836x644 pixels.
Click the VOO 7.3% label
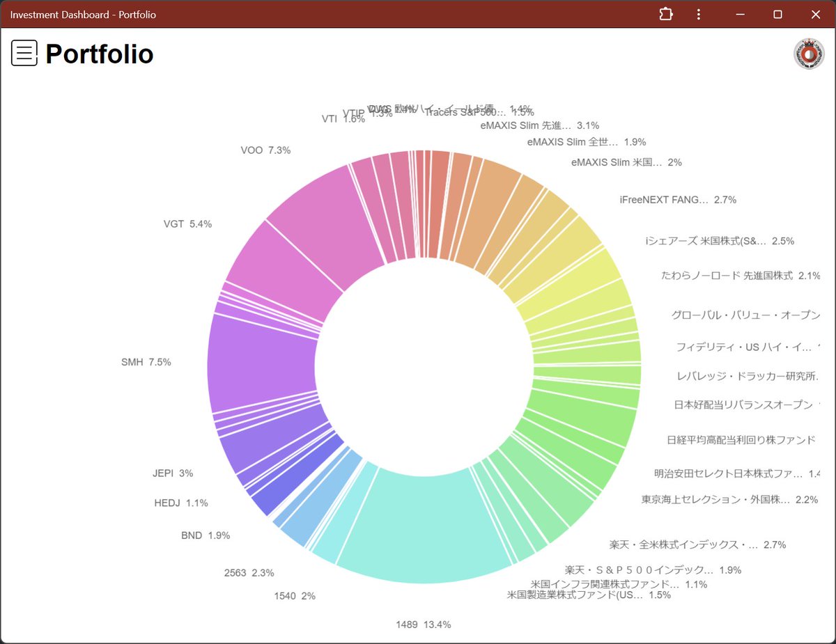[265, 150]
